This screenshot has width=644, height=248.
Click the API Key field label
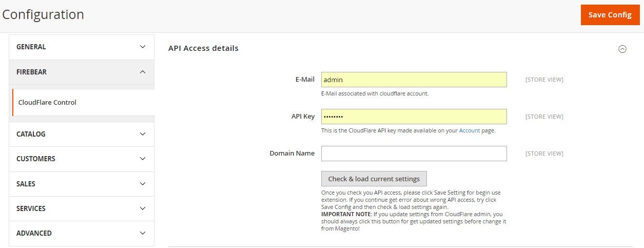303,117
